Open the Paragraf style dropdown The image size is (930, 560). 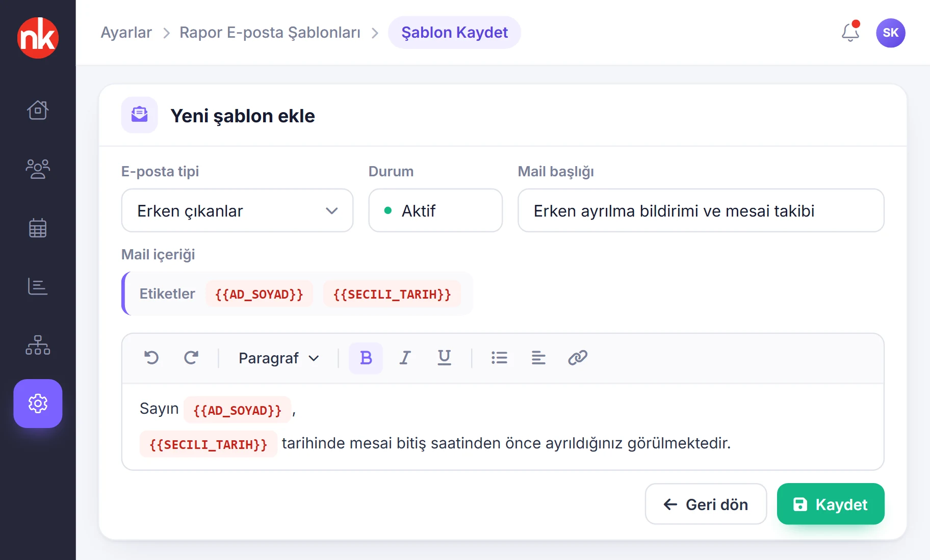point(279,358)
